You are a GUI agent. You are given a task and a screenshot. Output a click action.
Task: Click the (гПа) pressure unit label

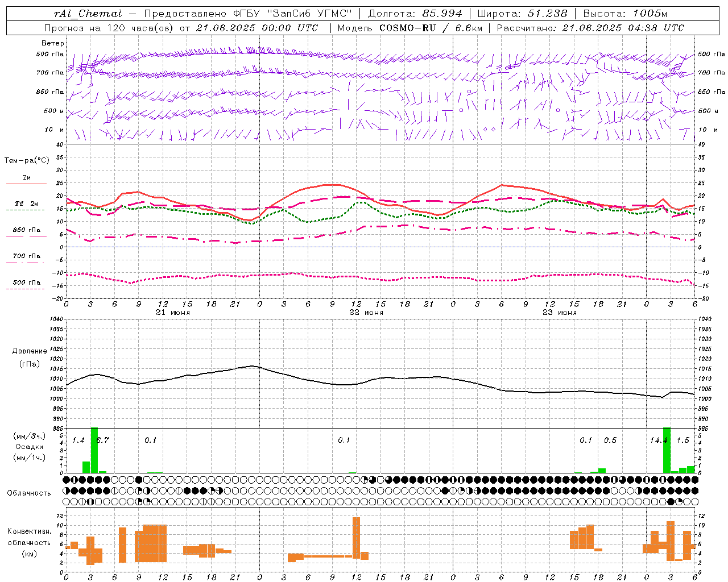click(30, 364)
